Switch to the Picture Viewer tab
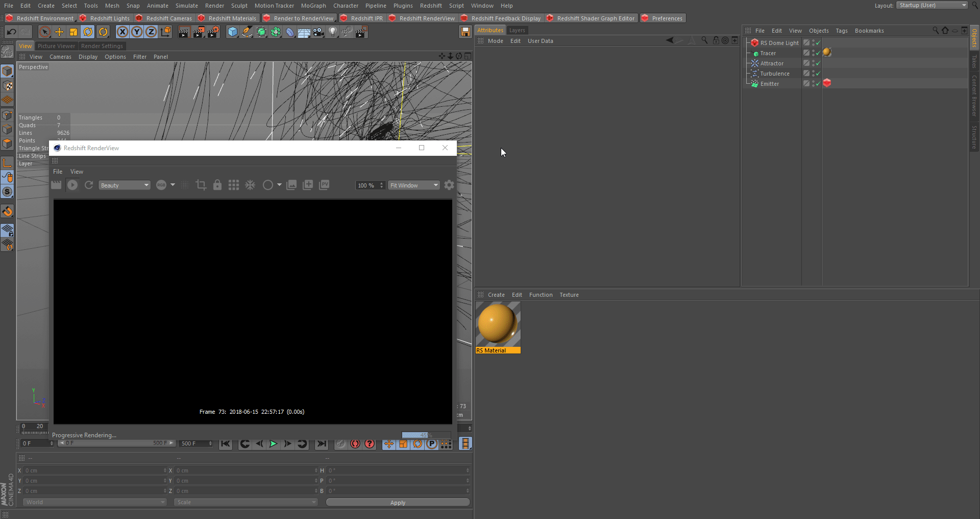The width and height of the screenshot is (980, 519). 56,46
